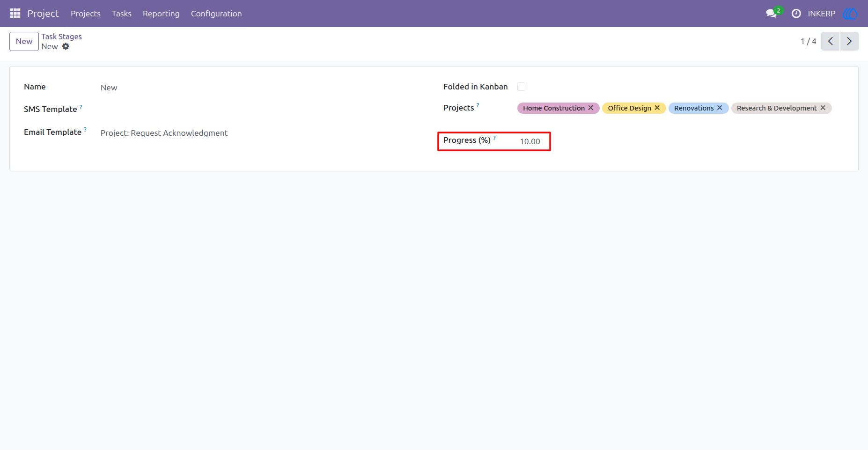
Task: Open the Reporting menu
Action: [161, 14]
